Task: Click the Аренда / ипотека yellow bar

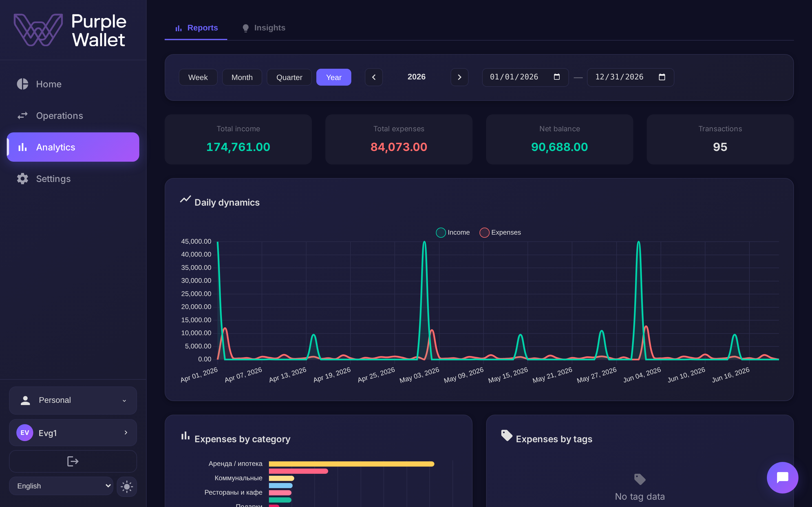Action: pyautogui.click(x=351, y=464)
